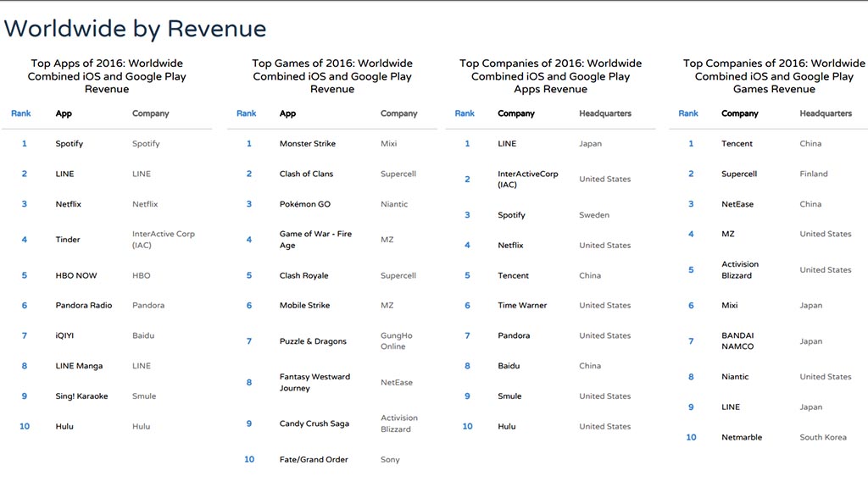The image size is (868, 487).
Task: Select the 'HBO NOW' app name
Action: coord(75,275)
